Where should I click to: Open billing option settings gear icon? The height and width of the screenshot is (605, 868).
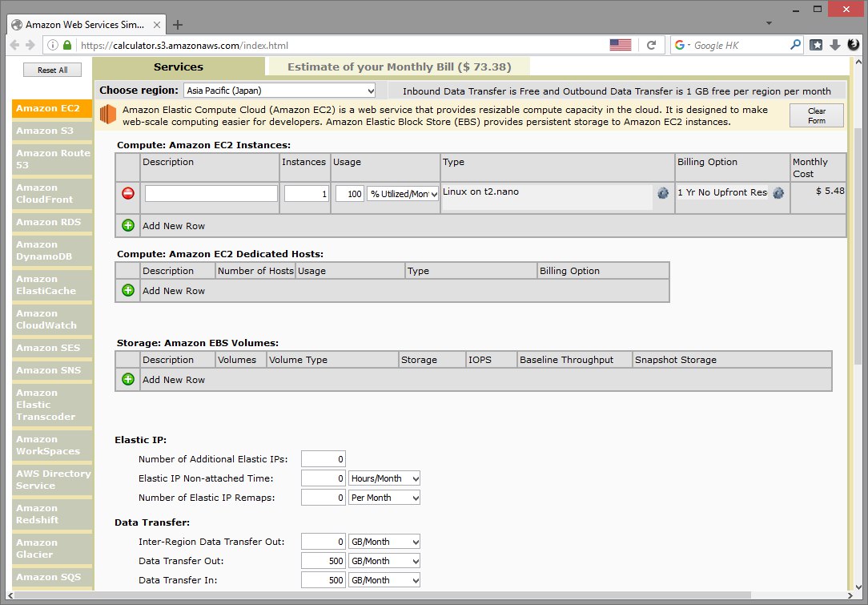tap(778, 193)
